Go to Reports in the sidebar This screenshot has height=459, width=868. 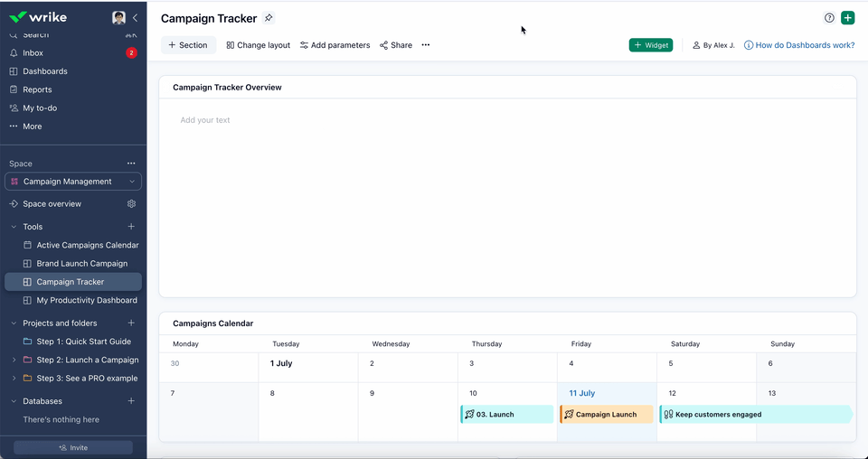pyautogui.click(x=37, y=89)
